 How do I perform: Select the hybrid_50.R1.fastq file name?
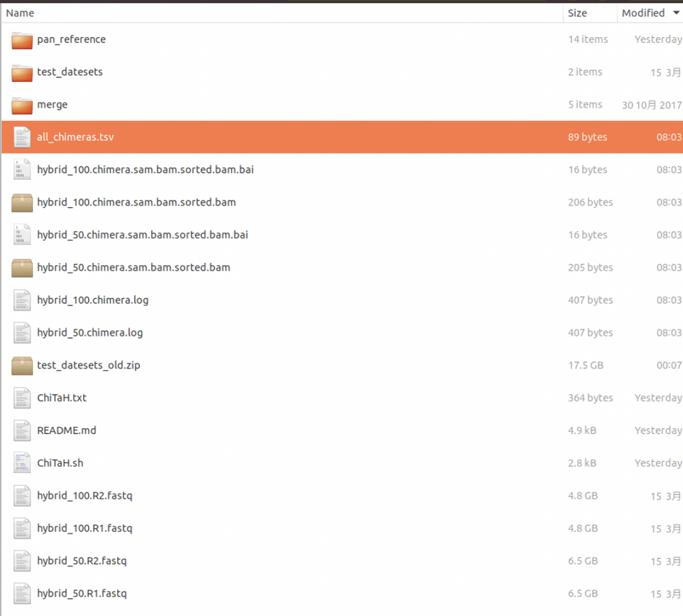(82, 593)
